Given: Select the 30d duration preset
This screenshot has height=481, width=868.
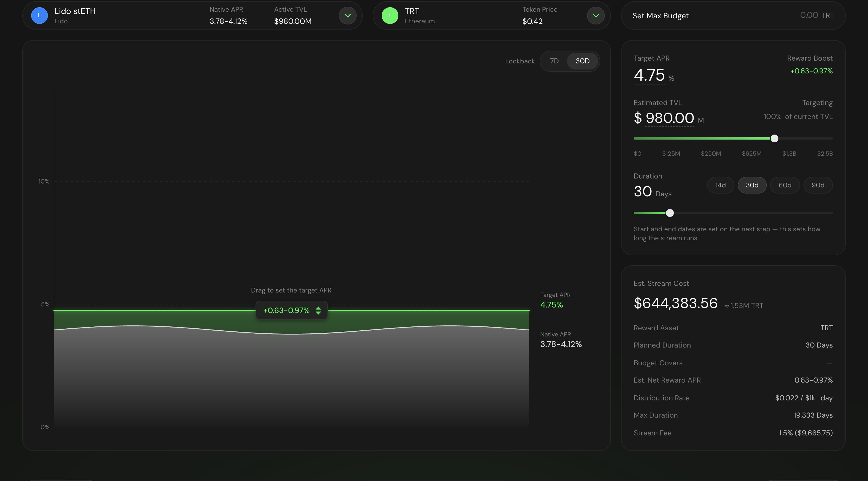Looking at the screenshot, I should [752, 185].
